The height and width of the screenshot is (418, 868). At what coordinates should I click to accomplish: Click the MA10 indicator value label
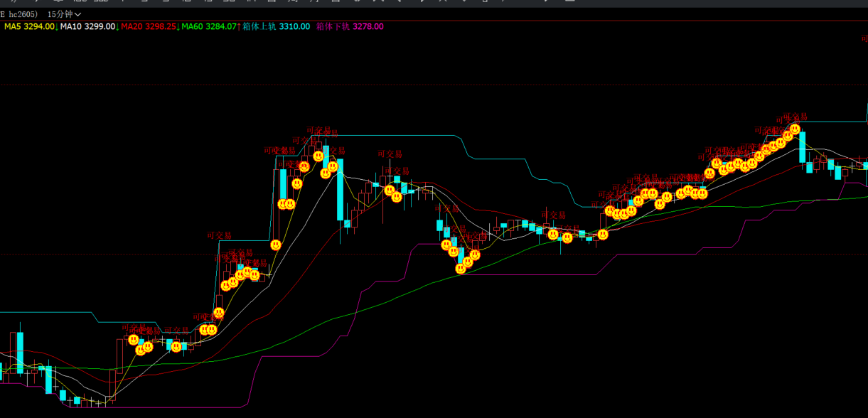[x=88, y=26]
